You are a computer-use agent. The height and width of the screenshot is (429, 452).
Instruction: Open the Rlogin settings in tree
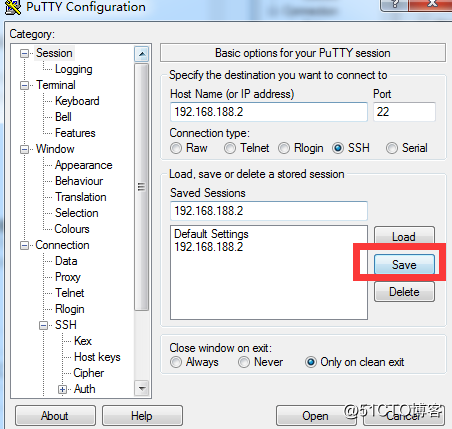(70, 309)
